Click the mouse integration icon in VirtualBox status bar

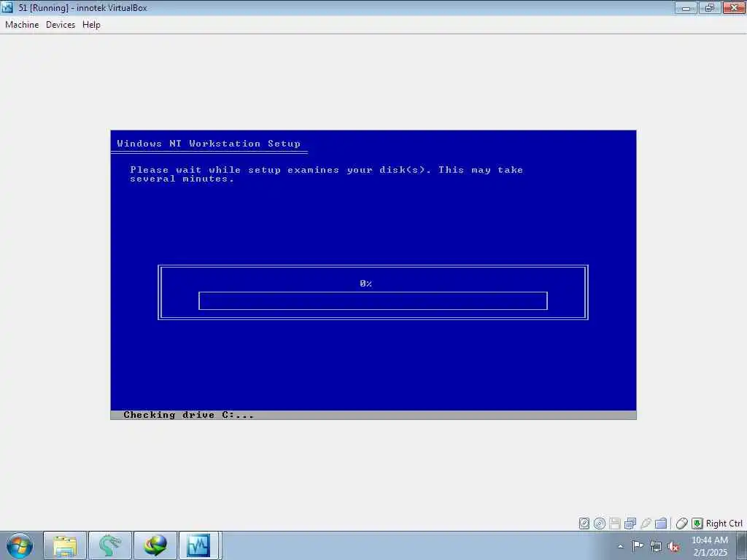[x=682, y=524]
